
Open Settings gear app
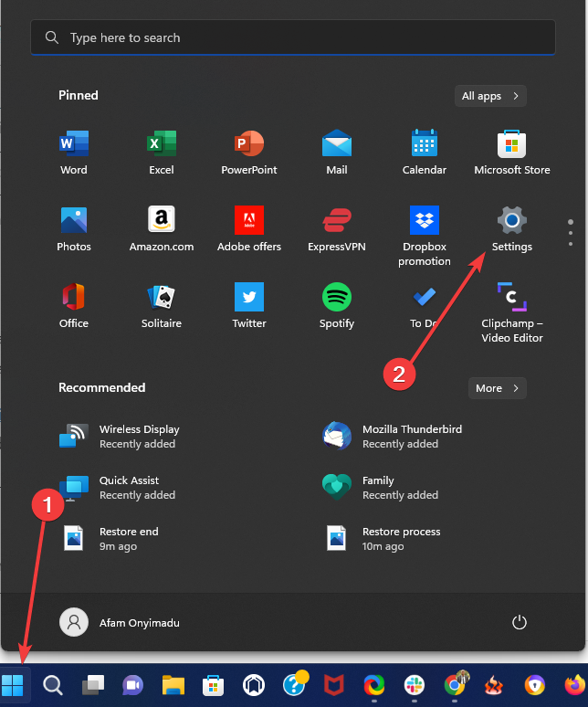coord(512,229)
